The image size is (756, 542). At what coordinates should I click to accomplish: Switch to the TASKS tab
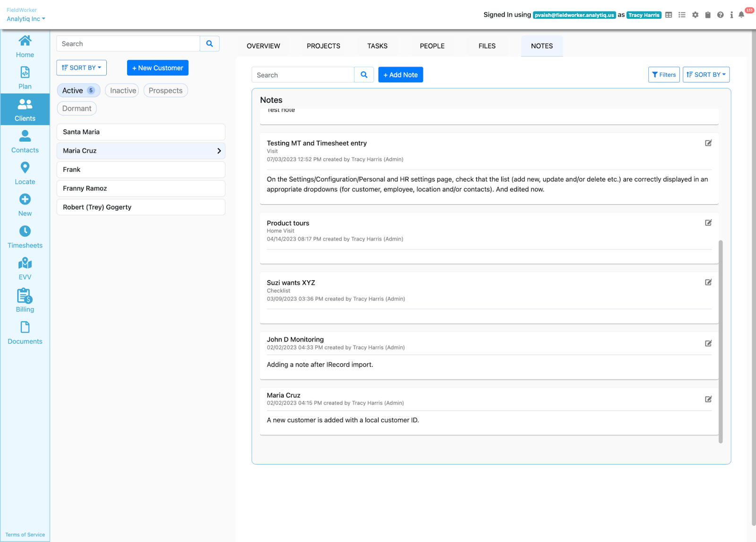377,46
